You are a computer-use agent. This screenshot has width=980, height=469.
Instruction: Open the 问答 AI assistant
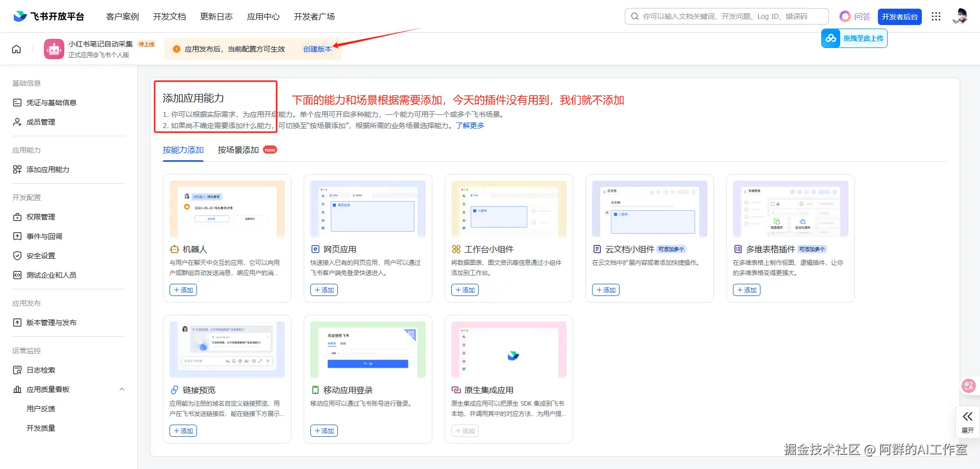click(855, 16)
